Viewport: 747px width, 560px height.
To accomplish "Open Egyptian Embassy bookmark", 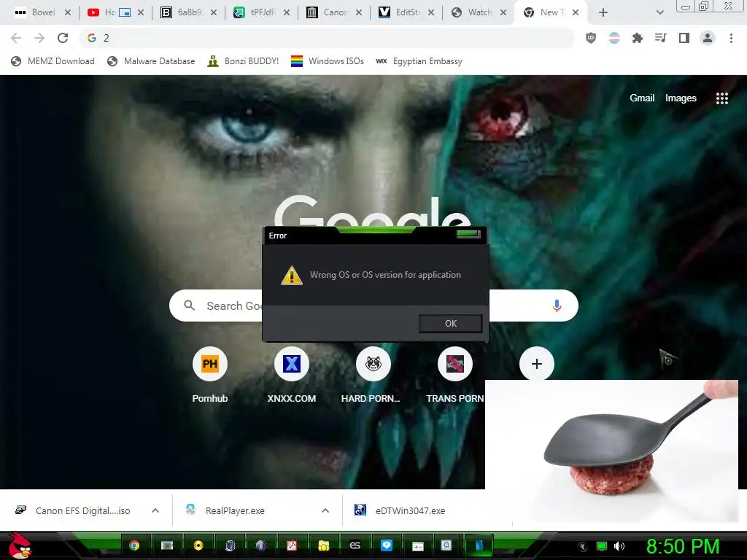I will click(x=419, y=61).
